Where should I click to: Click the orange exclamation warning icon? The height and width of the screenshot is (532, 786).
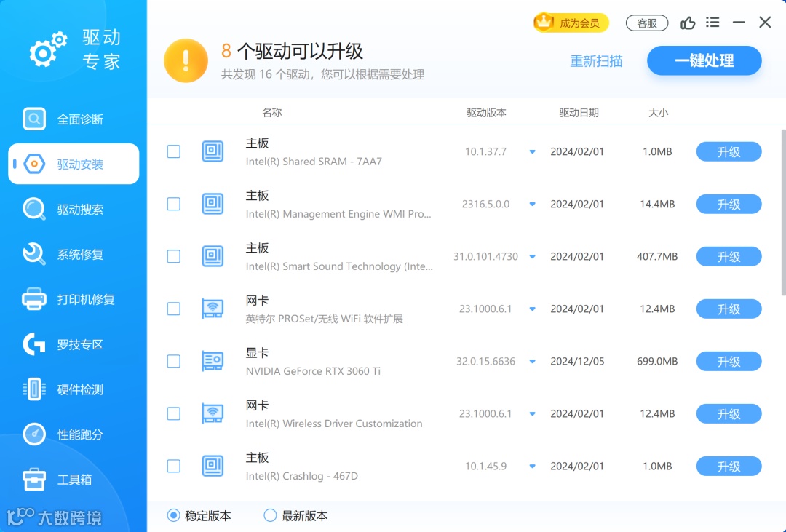(x=186, y=60)
